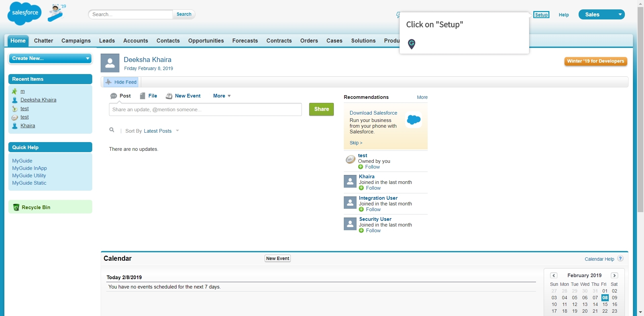
Task: Open Deeksha Khaira profile name link
Action: click(148, 60)
